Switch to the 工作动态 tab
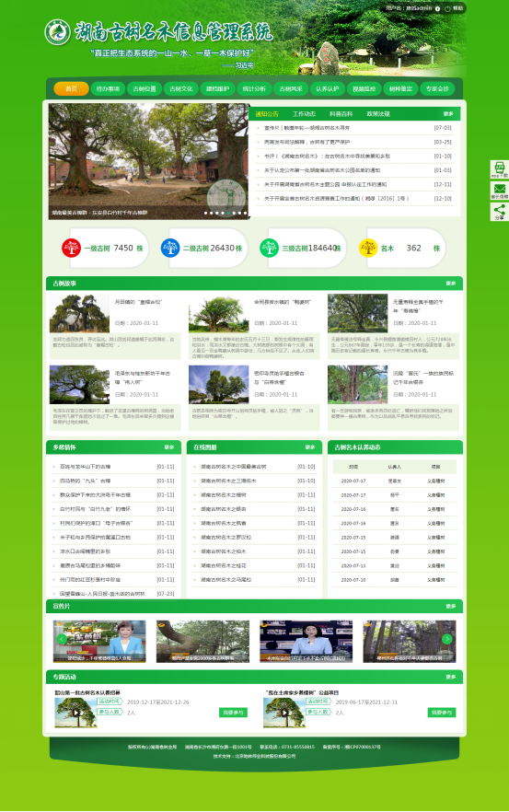509x812 pixels. click(x=304, y=114)
